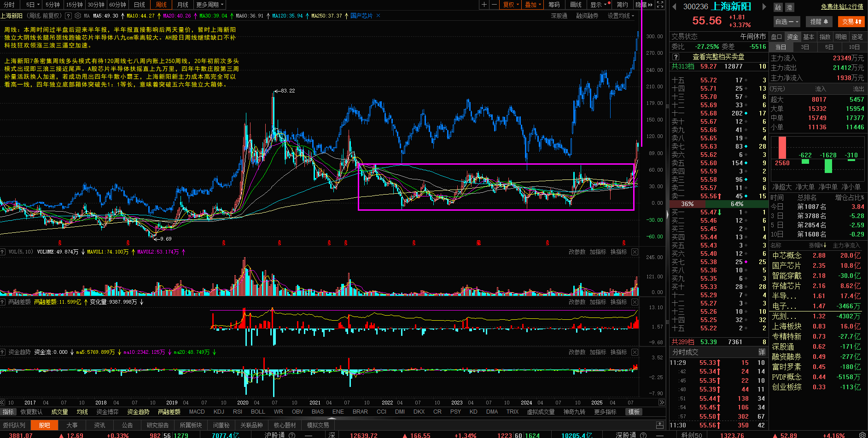Switch to 分时 intraday tab
This screenshot has width=868, height=438.
[9, 5]
